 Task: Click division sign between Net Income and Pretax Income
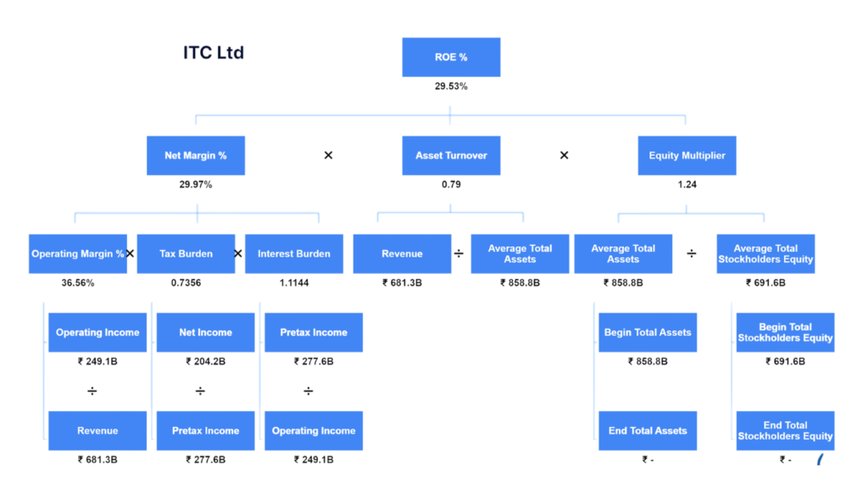click(x=200, y=391)
